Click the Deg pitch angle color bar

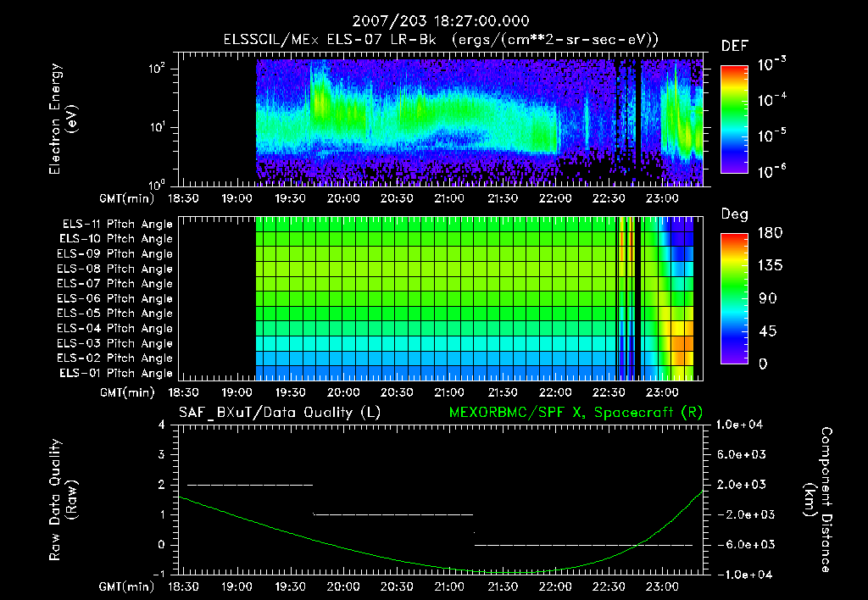click(734, 299)
